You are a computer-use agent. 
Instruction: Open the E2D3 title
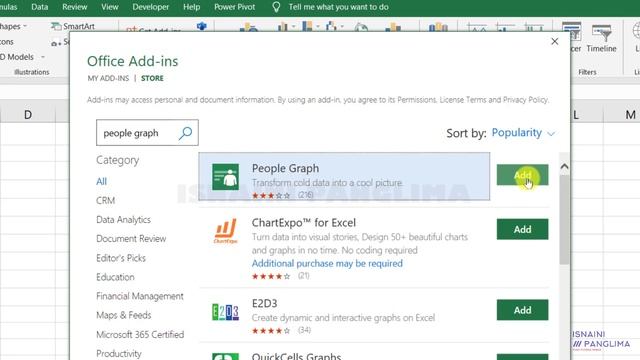pos(264,303)
